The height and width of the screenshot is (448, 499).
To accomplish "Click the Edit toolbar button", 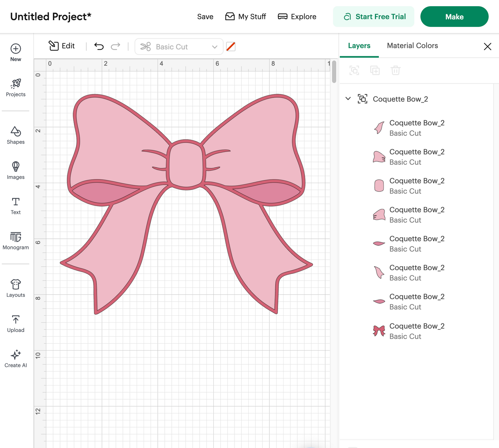I will tap(61, 46).
